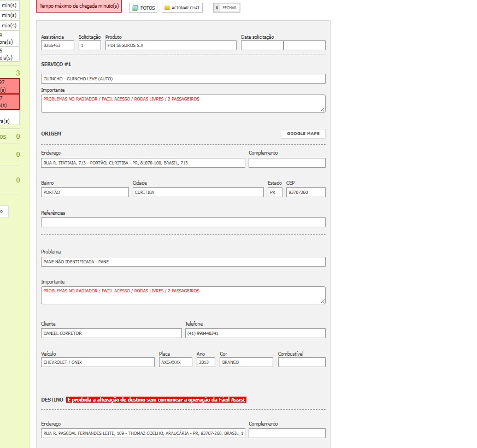
Task: Focus the Serviço #1 Guincho Leve field
Action: pos(183,79)
